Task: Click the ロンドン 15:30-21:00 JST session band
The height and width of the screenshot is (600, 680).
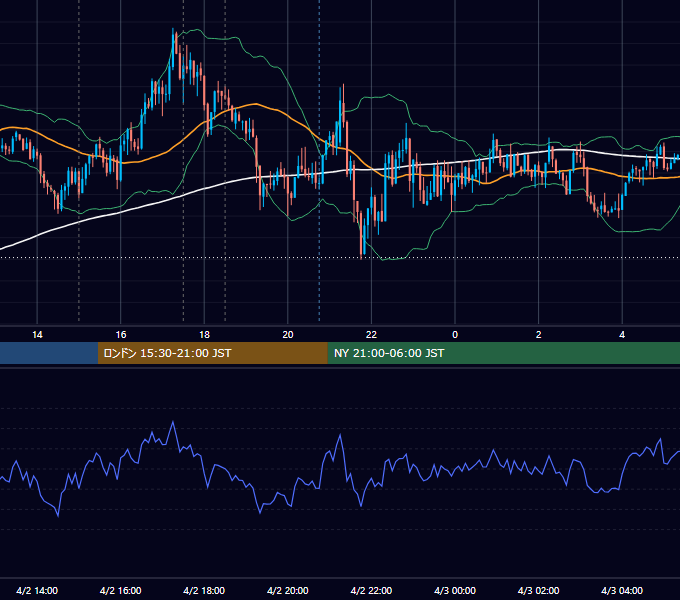Action: click(212, 353)
